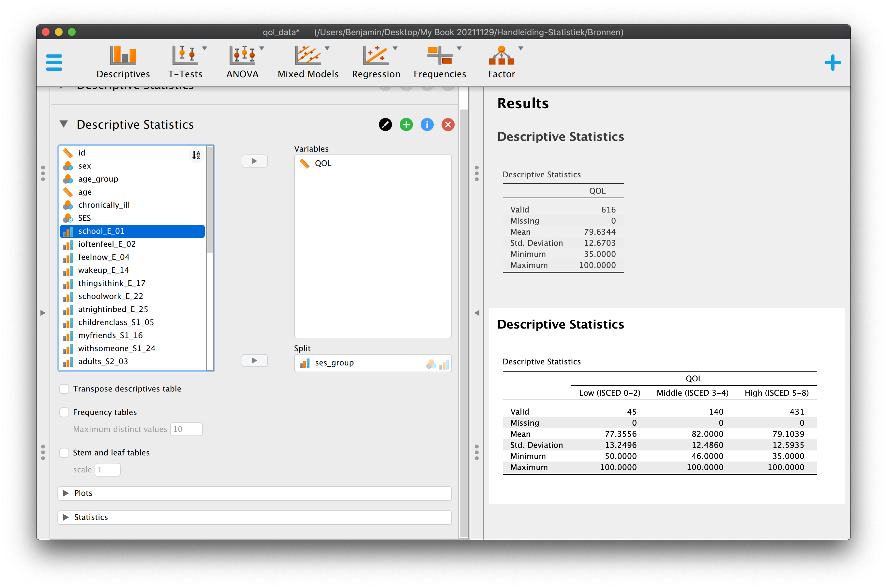Click the blue plus modules button
This screenshot has height=588, width=887.
click(x=832, y=63)
